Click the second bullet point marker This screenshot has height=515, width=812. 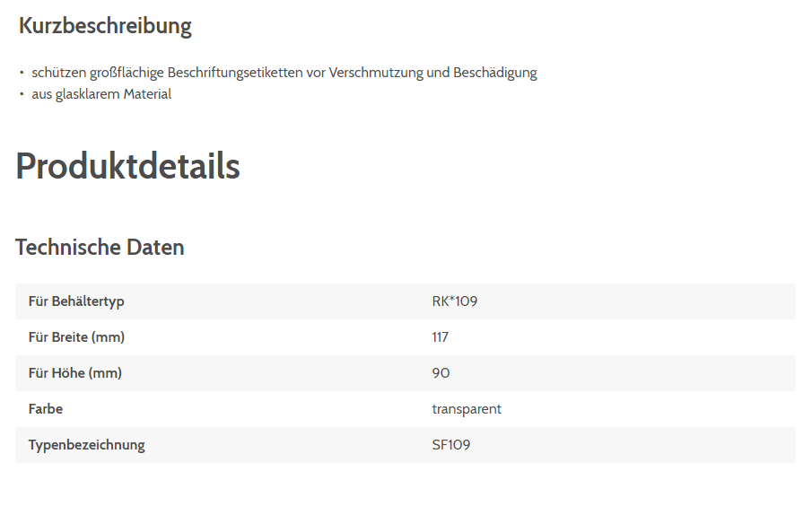point(22,94)
